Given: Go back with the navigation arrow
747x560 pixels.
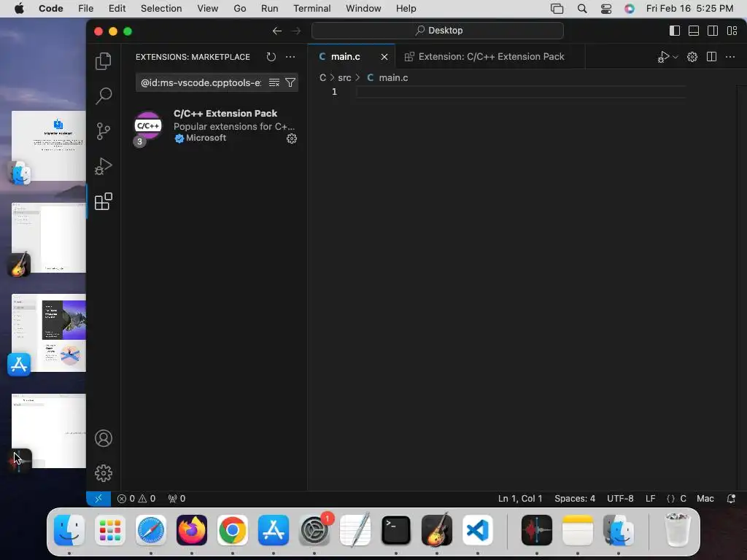Looking at the screenshot, I should point(276,31).
